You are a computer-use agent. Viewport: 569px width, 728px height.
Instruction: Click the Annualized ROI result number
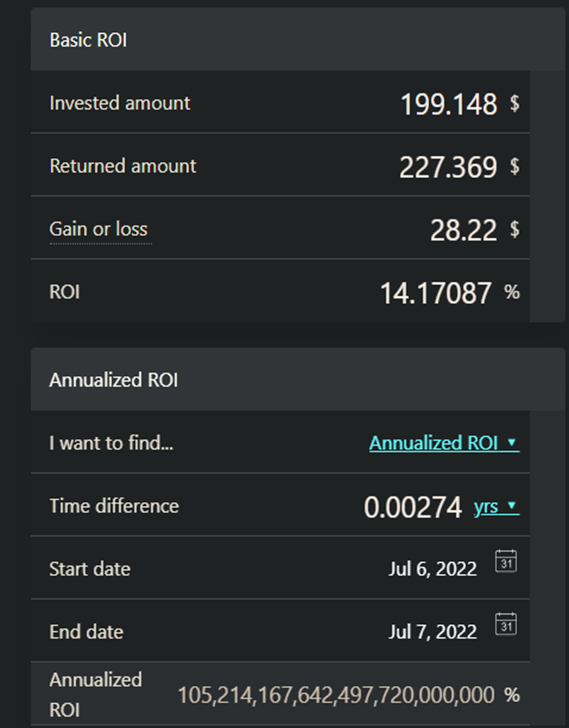(336, 695)
